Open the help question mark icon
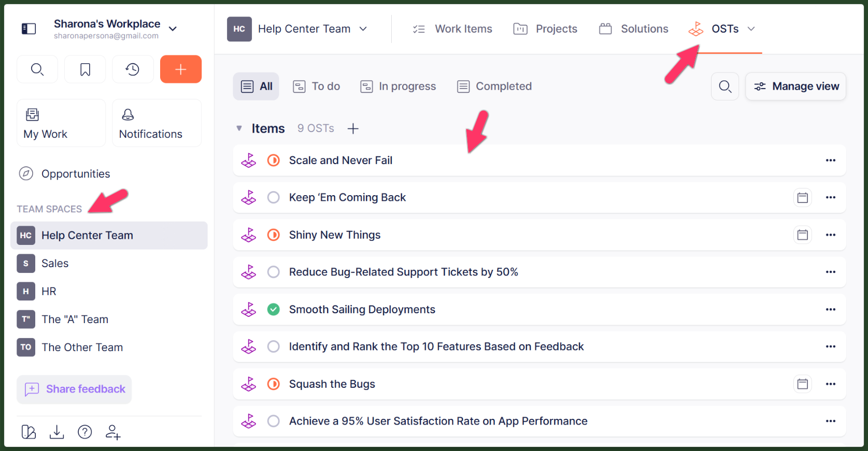This screenshot has width=868, height=451. pyautogui.click(x=84, y=432)
